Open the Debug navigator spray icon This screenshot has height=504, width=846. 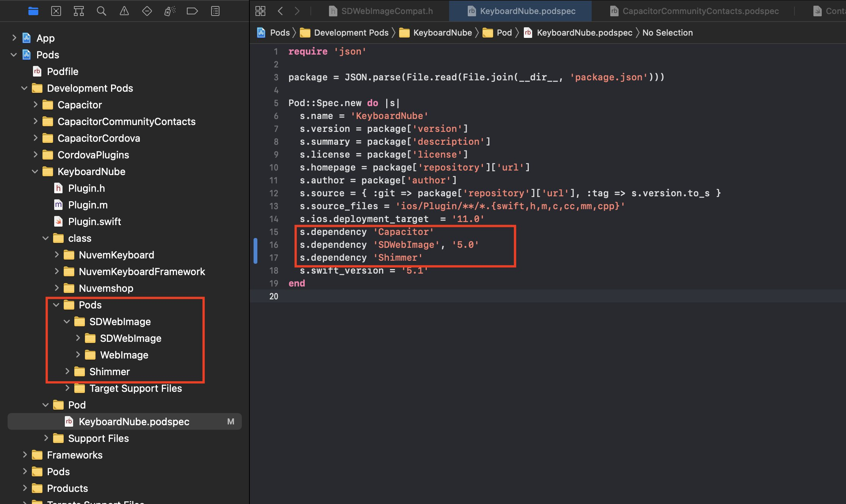(169, 11)
